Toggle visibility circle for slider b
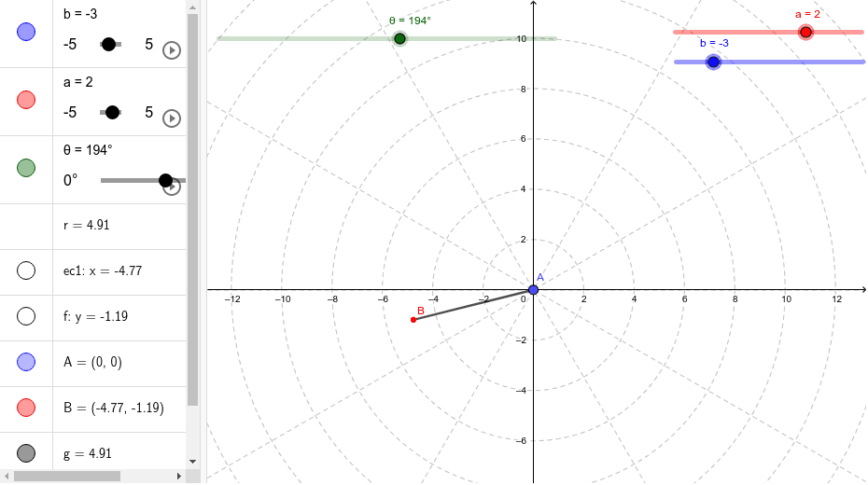Viewport: 868px width, 485px height. coord(26,32)
